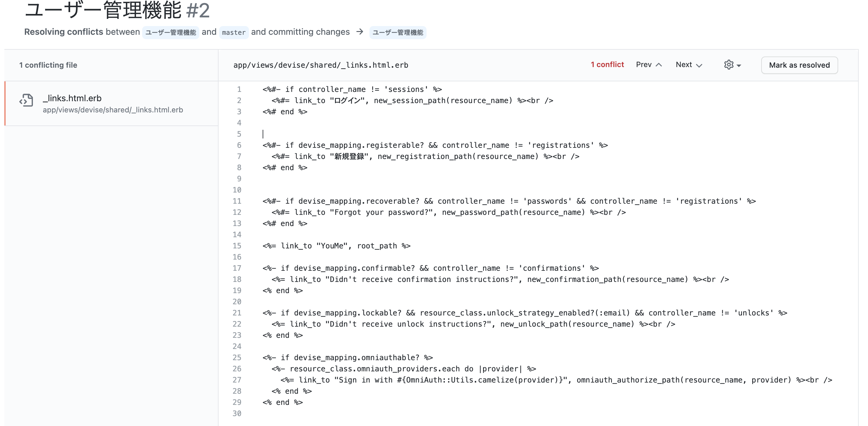This screenshot has width=868, height=426.
Task: Click the Prev up-chevron icon
Action: 659,65
